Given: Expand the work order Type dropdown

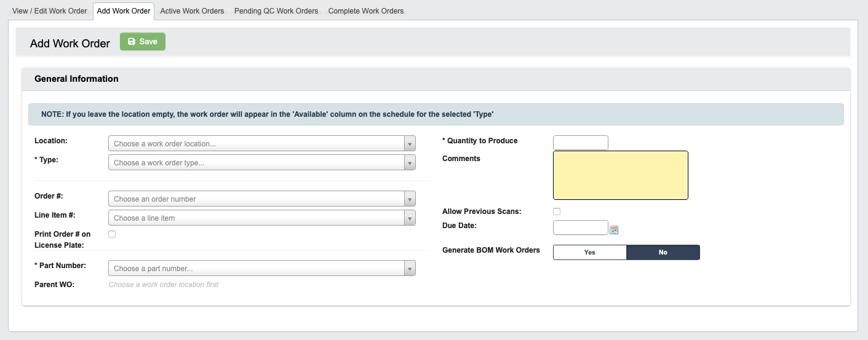Looking at the screenshot, I should coord(262,162).
